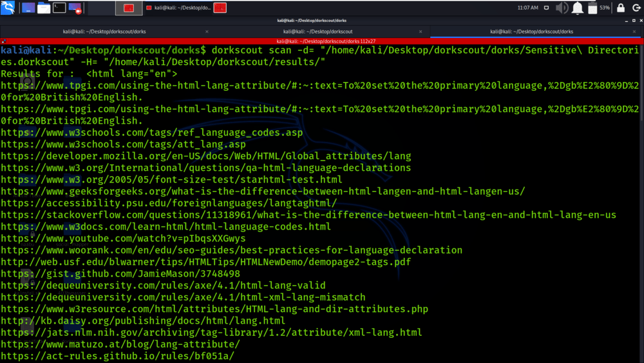The image size is (644, 363).
Task: Click the act-rules.github.io bf051a URL
Action: (x=117, y=356)
